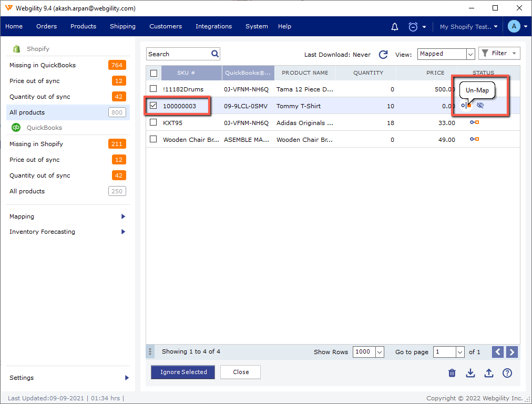The image size is (532, 404).
Task: Click price cell 33.00
Action: [446, 123]
